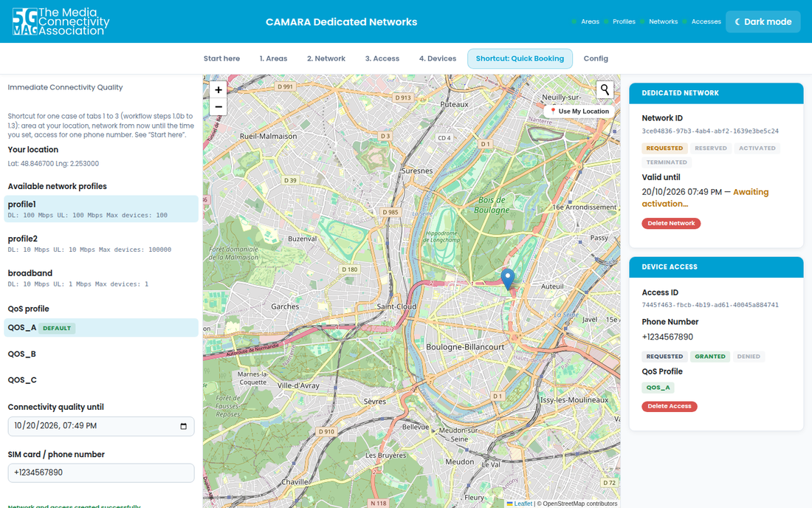Focus the connectivity quality until field
The image size is (812, 508).
coord(101,426)
